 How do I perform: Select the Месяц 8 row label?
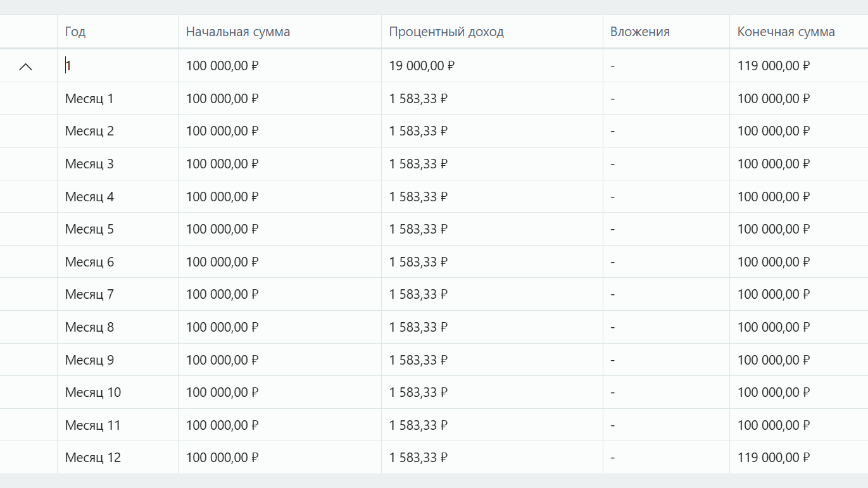coord(89,327)
